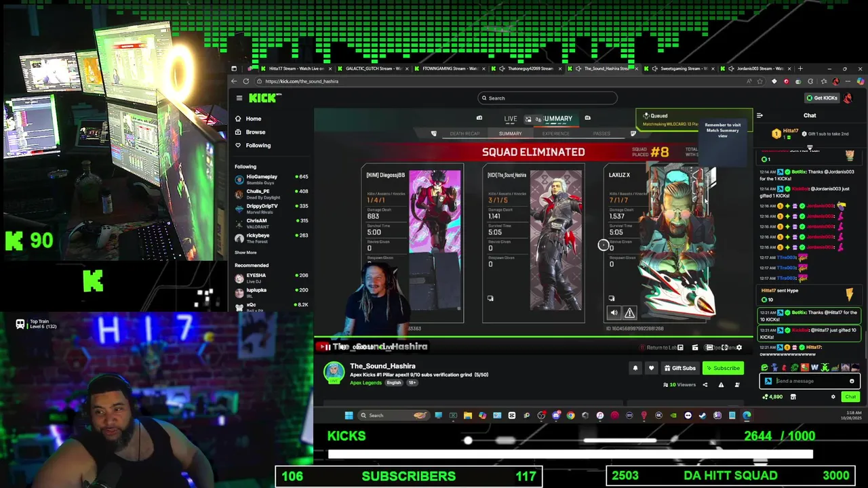Select Death Recap tab in Apex screen

(465, 134)
